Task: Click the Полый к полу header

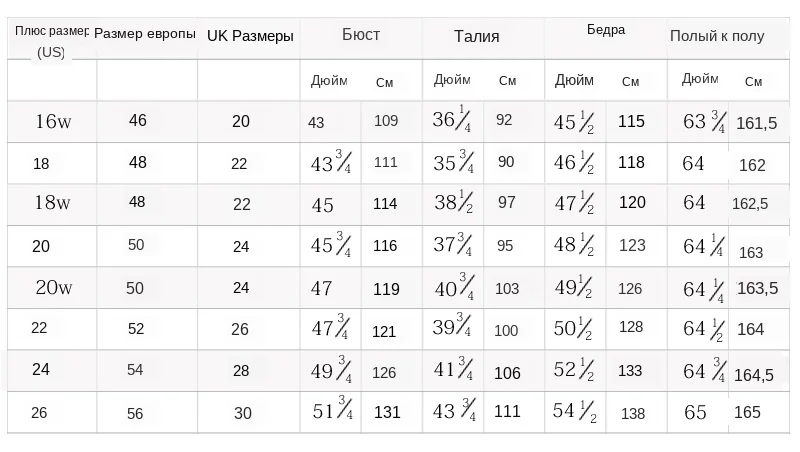Action: [717, 36]
